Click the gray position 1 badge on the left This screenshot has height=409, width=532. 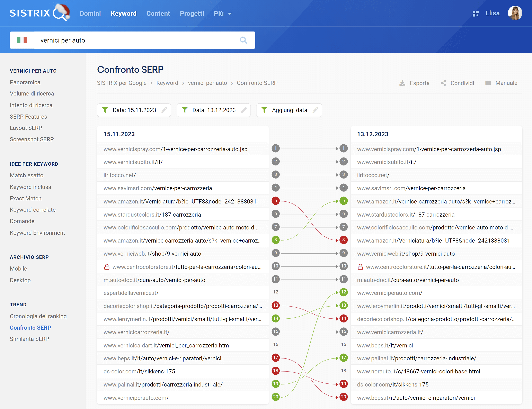275,148
